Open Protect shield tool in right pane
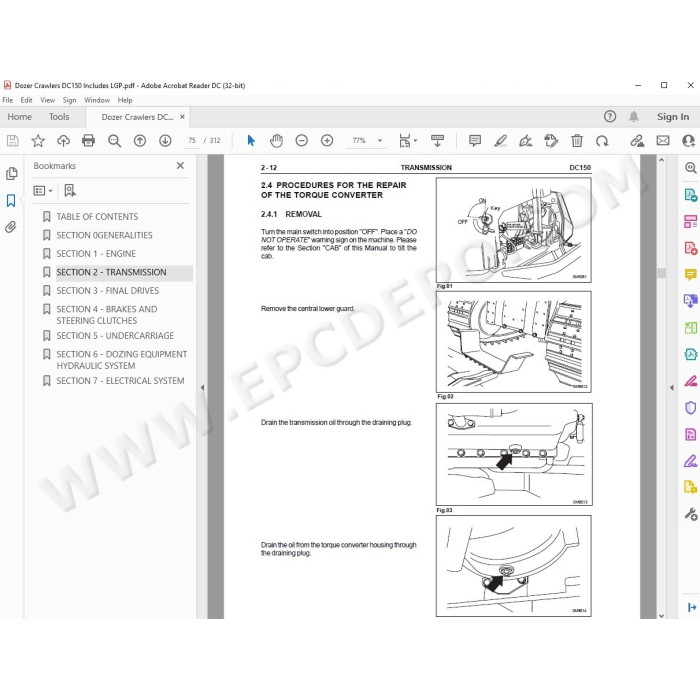700x700 pixels. coord(690,408)
